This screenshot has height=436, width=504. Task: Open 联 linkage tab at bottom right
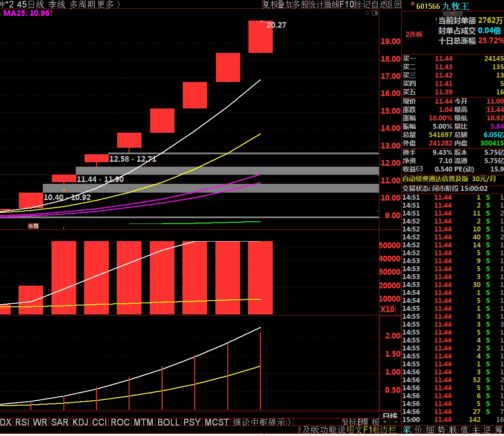coord(453,429)
